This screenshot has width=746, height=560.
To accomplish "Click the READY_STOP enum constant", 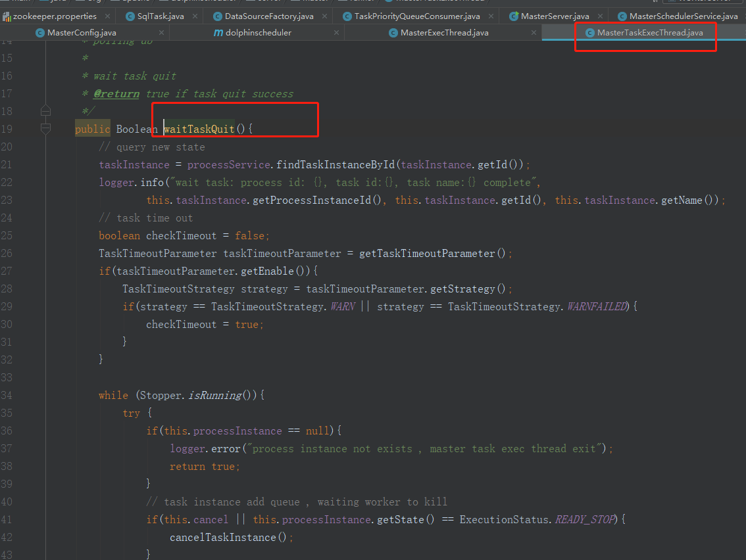I will coord(585,520).
